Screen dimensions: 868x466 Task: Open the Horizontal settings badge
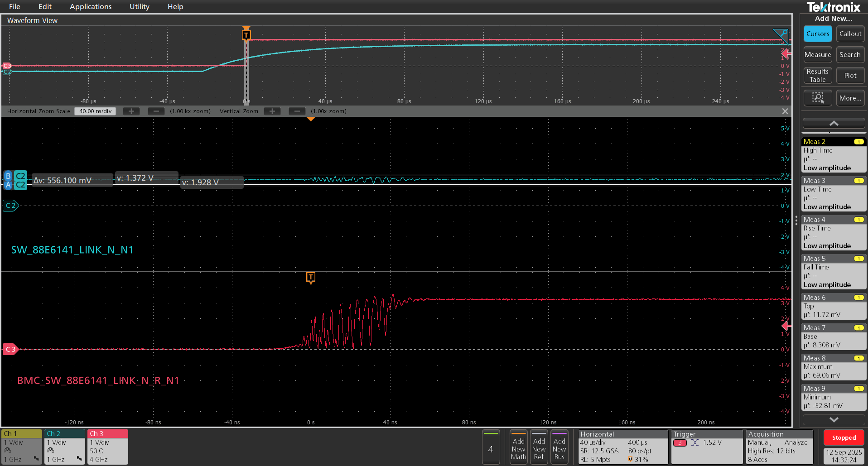pyautogui.click(x=623, y=447)
